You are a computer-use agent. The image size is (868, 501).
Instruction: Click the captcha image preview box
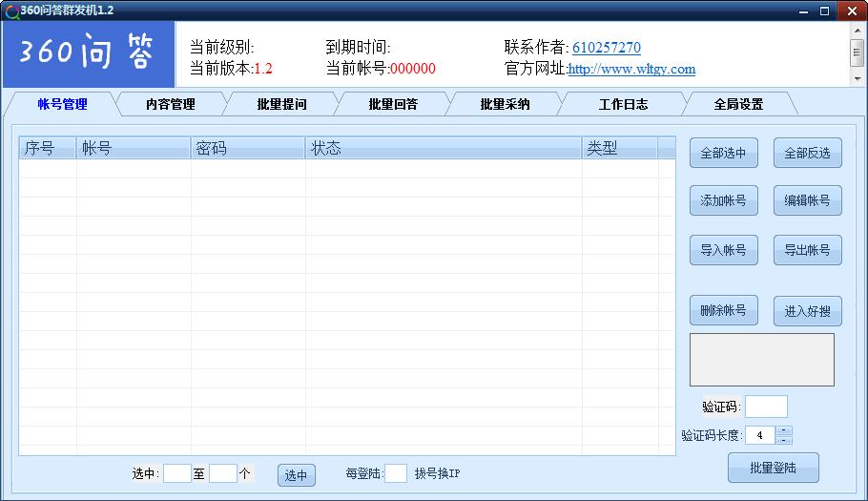coord(762,360)
